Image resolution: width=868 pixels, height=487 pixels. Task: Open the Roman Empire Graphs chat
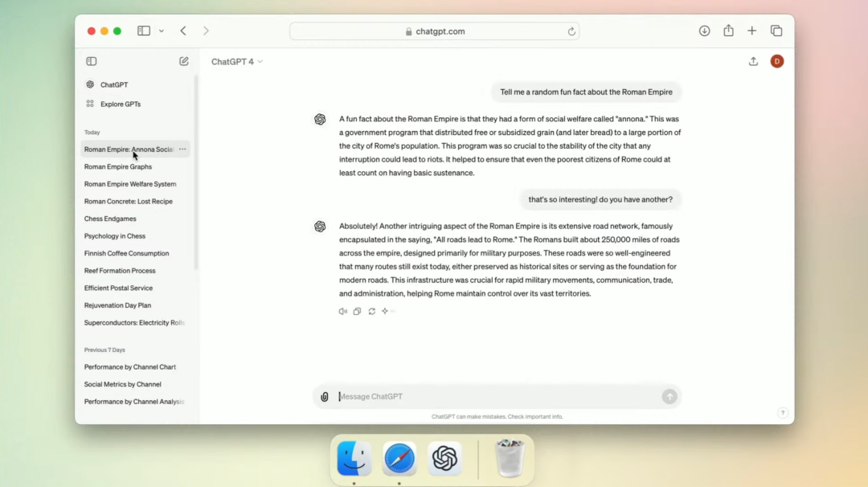click(x=118, y=166)
